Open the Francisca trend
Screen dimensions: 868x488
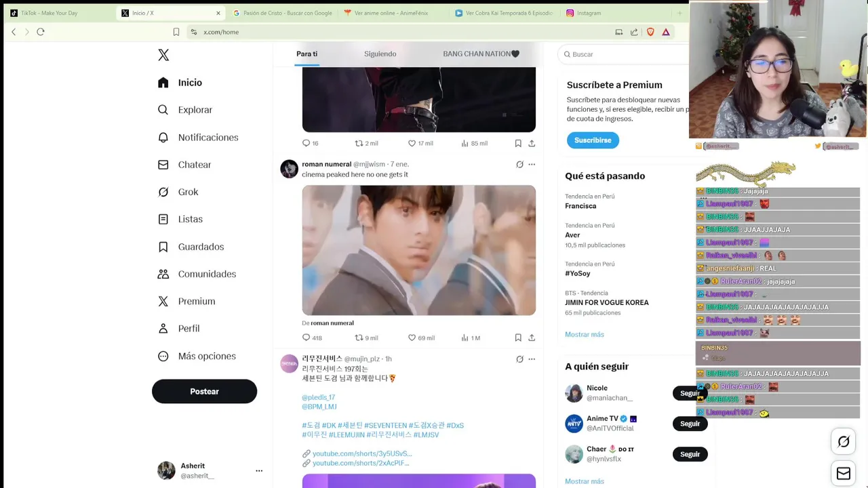(x=580, y=206)
